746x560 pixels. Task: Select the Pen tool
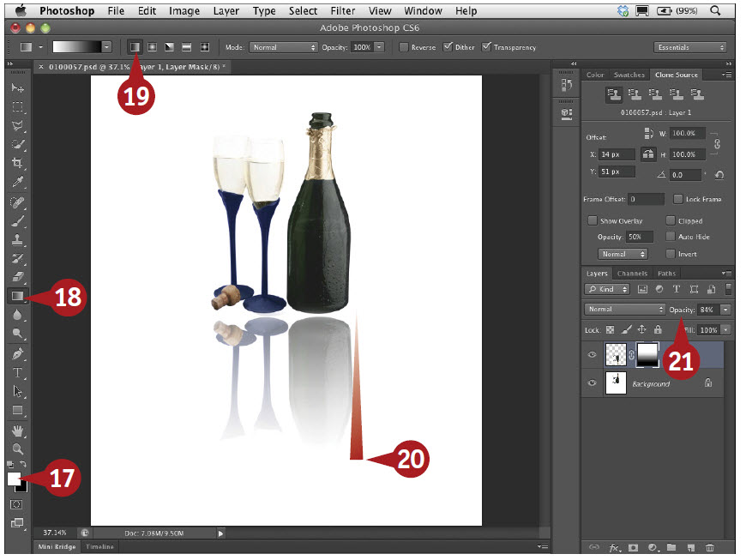coord(18,354)
